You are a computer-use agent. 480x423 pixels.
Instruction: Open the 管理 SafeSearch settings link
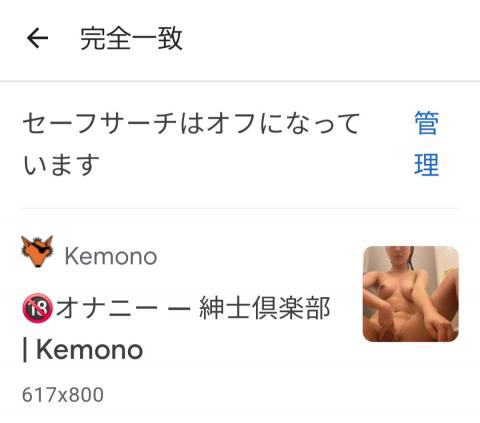click(x=427, y=144)
